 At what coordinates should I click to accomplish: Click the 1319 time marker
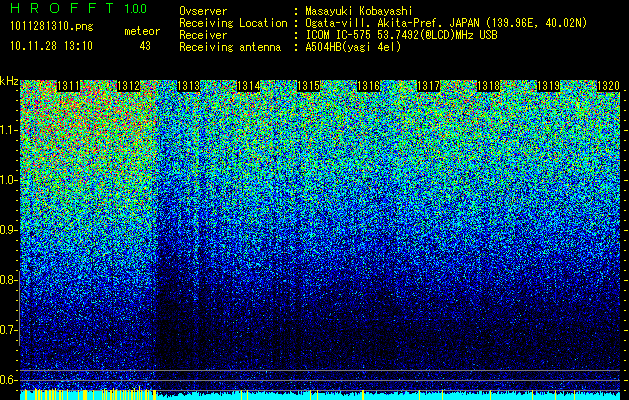click(548, 86)
